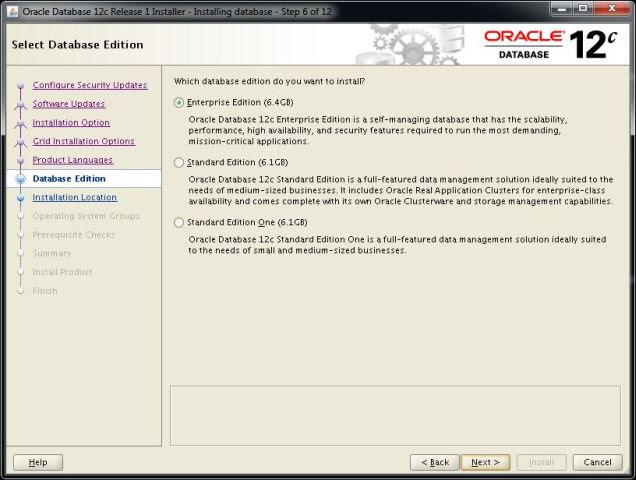Go back with the Back button
Viewport: 636px width, 480px height.
(434, 462)
